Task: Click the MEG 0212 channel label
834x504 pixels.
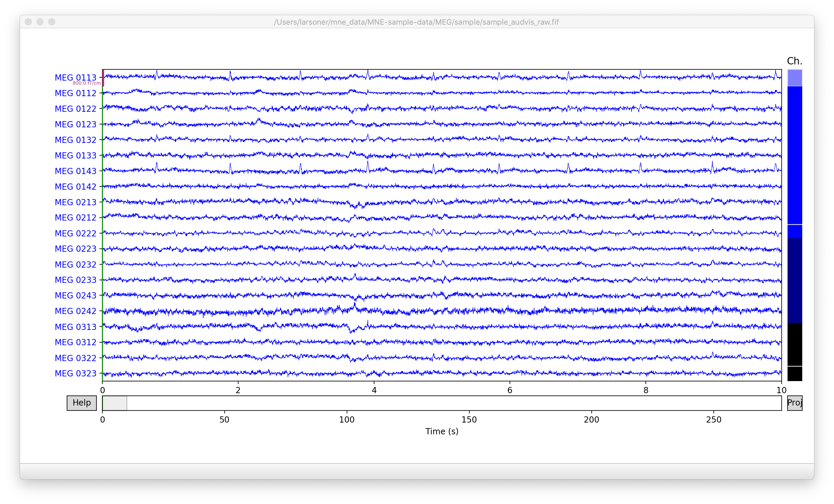Action: pyautogui.click(x=76, y=218)
